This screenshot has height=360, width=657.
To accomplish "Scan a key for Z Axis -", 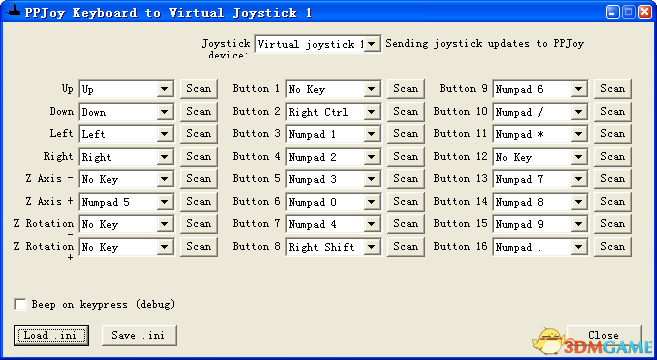I will 199,179.
